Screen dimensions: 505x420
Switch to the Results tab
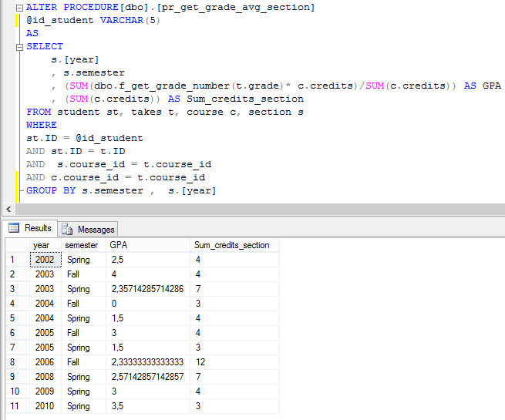click(30, 228)
